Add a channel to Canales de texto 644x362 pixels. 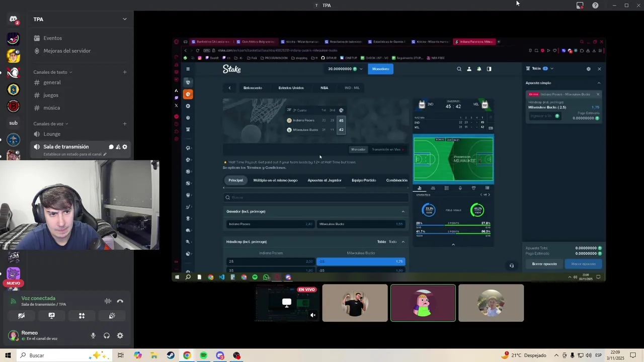[125, 72]
